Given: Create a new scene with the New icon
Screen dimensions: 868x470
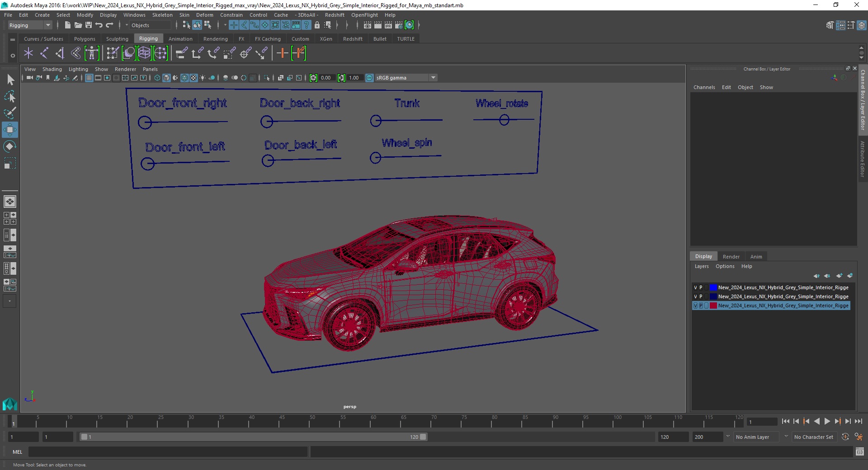Looking at the screenshot, I should (x=67, y=25).
